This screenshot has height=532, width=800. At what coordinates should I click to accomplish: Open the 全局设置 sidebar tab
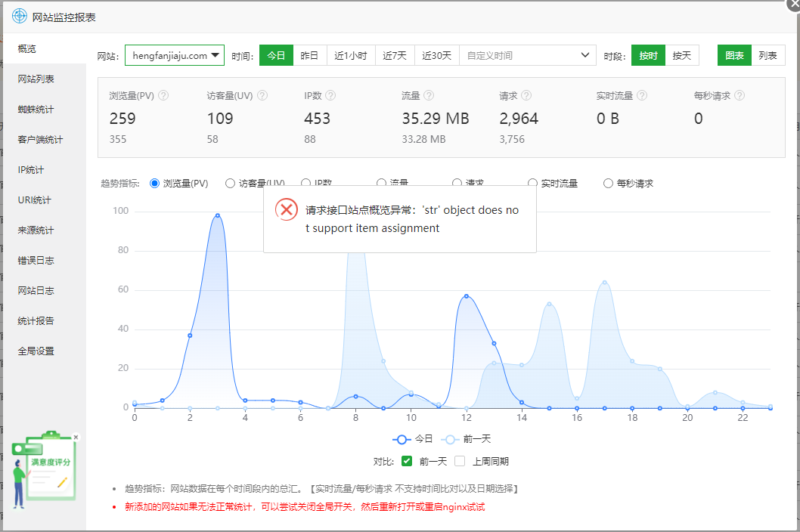click(x=44, y=351)
